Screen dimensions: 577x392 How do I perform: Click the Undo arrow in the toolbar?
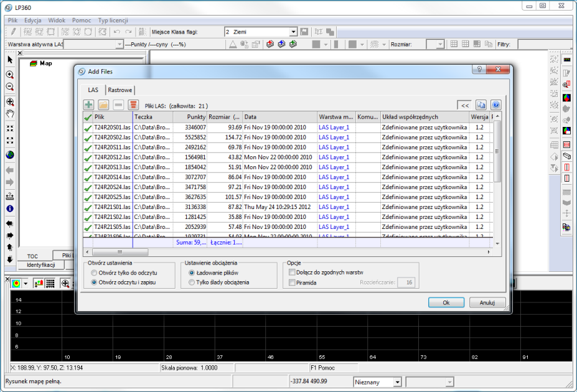pyautogui.click(x=117, y=32)
